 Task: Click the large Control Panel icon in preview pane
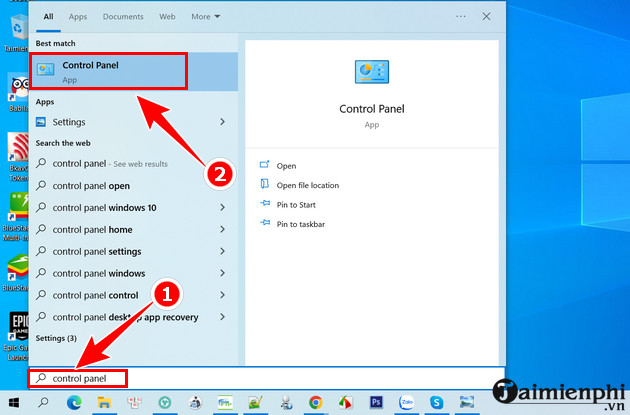[372, 72]
